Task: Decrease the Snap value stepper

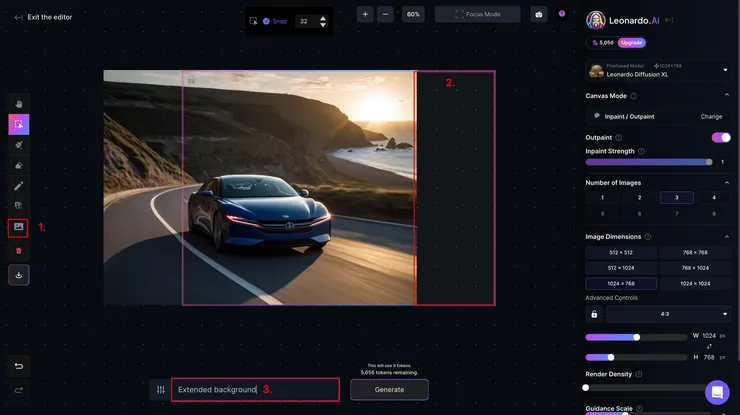Action: coord(323,25)
